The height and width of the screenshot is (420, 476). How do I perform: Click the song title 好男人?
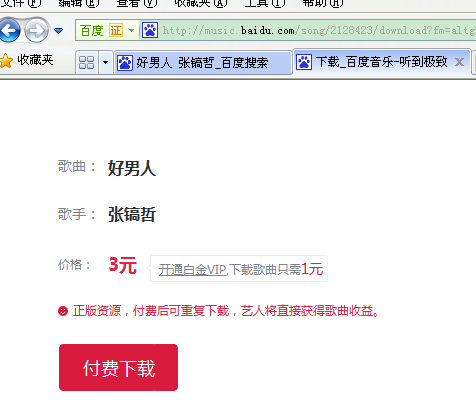[x=132, y=168]
